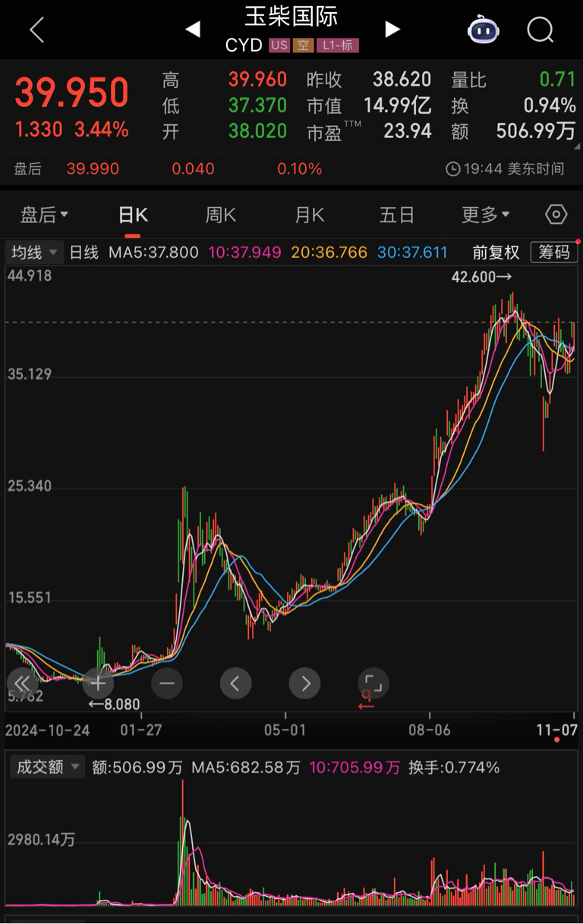583x924 pixels.
Task: Select the 日K tab
Action: (x=133, y=215)
